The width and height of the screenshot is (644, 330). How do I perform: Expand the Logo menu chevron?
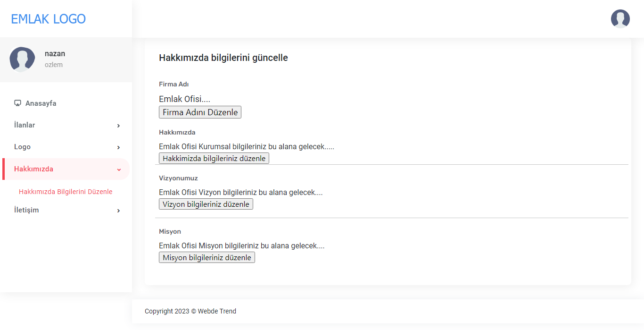tap(118, 147)
